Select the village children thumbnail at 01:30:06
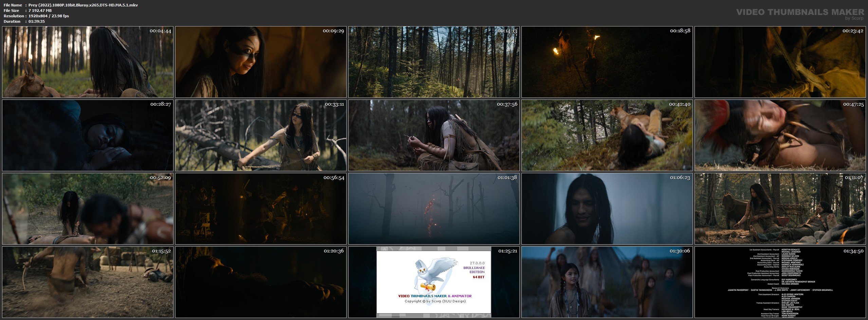 pos(607,282)
